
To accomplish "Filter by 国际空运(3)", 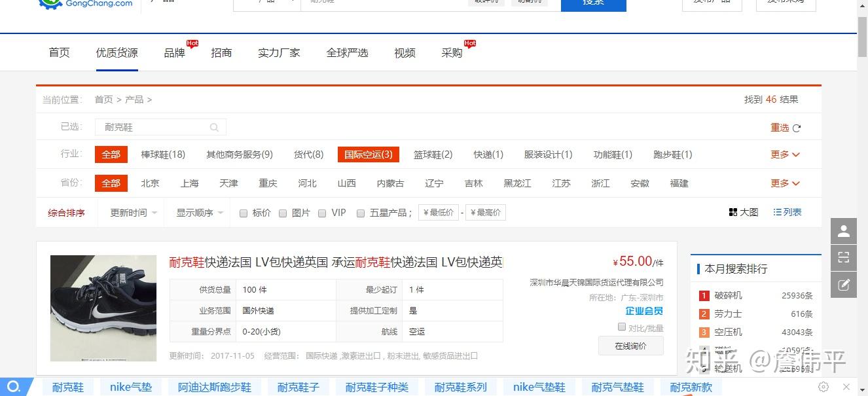I will coord(369,154).
